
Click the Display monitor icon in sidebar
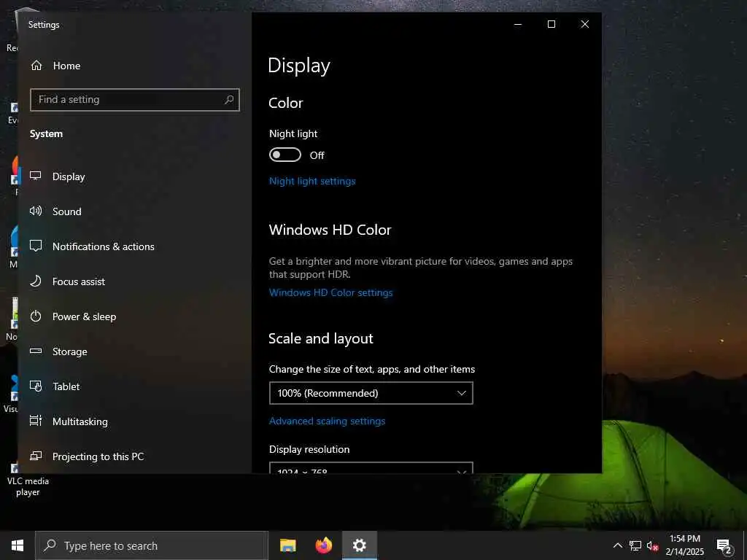click(x=36, y=176)
